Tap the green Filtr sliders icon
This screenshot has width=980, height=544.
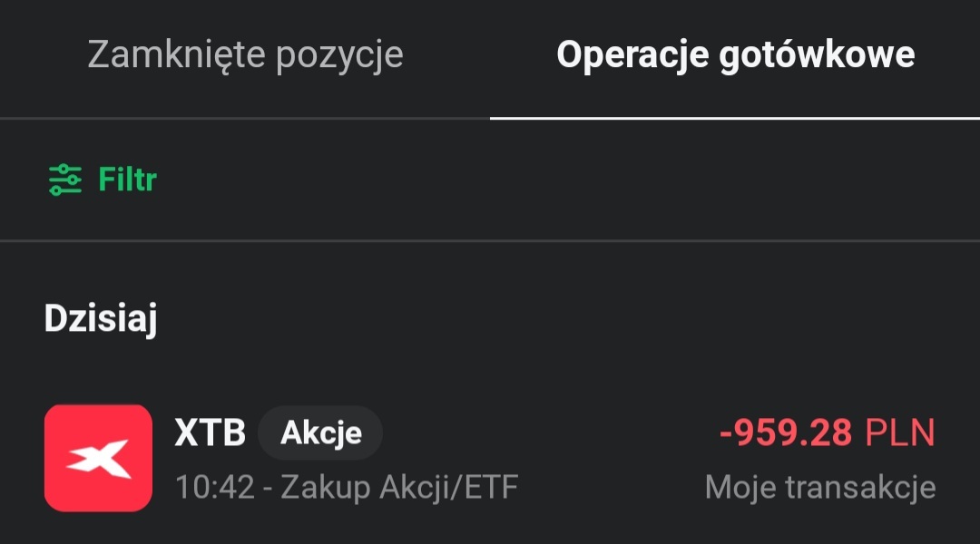click(x=64, y=180)
